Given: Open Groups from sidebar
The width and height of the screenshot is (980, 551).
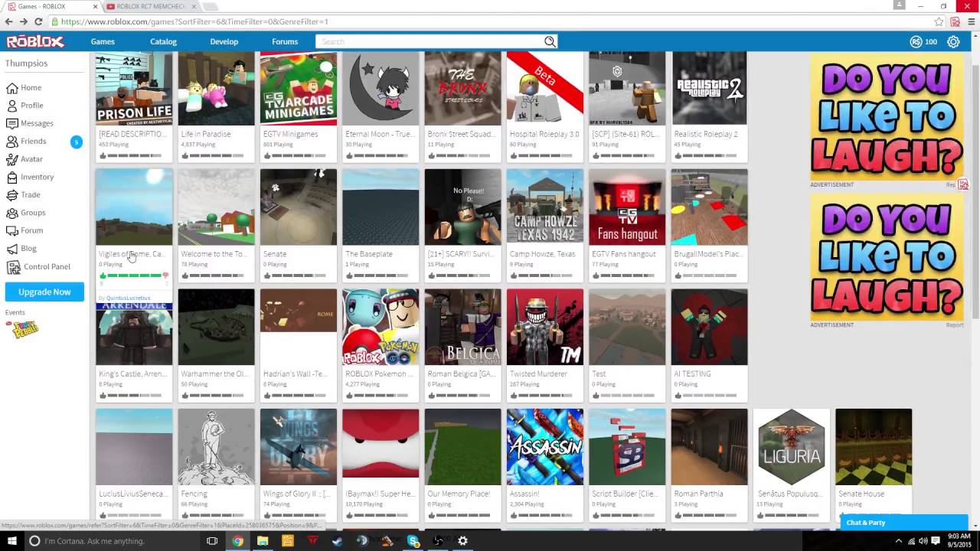Looking at the screenshot, I should [x=26, y=213].
